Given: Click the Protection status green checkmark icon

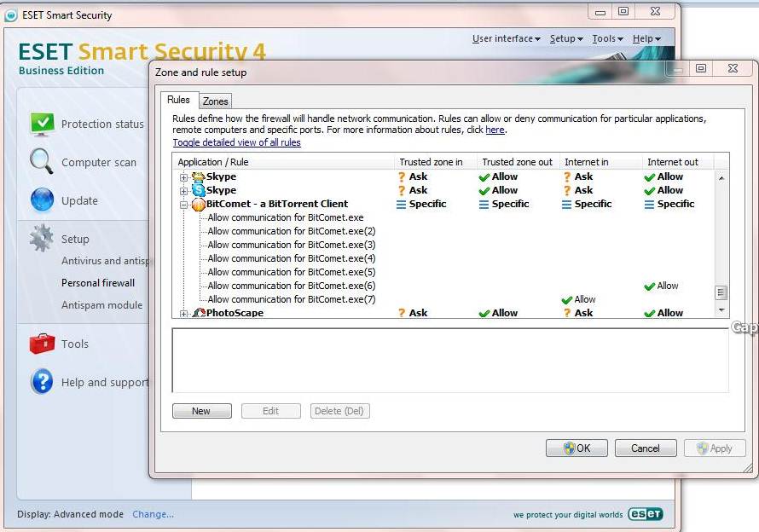Looking at the screenshot, I should 42,124.
